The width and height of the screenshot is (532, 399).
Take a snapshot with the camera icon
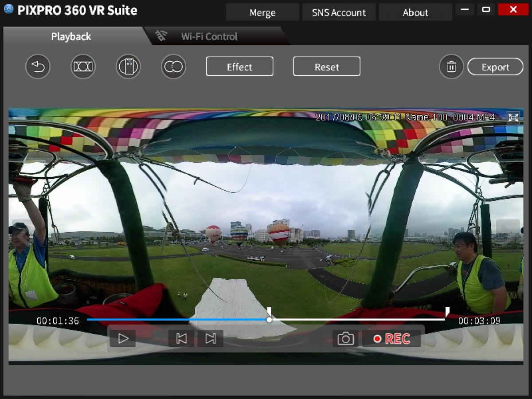click(x=345, y=339)
